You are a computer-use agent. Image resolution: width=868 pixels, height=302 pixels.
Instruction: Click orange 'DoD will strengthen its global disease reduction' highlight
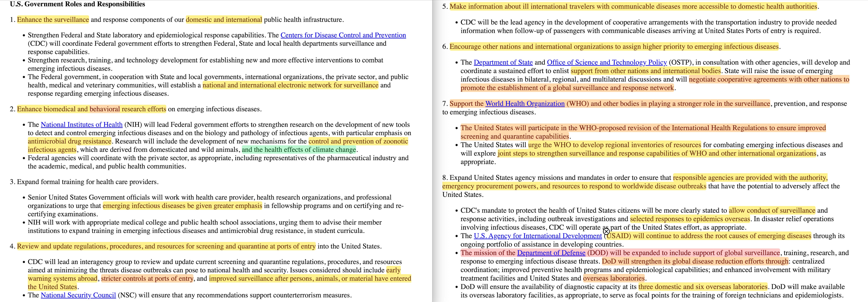pos(695,261)
